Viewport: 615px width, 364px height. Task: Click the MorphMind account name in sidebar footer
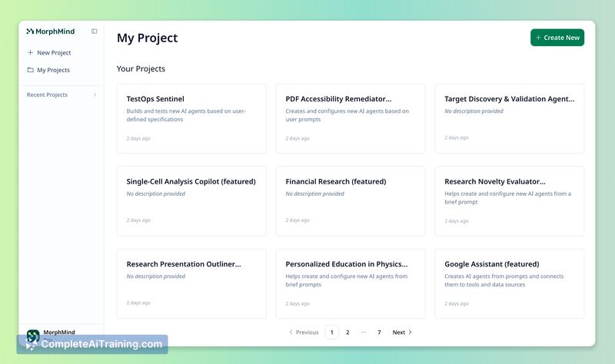[x=59, y=332]
